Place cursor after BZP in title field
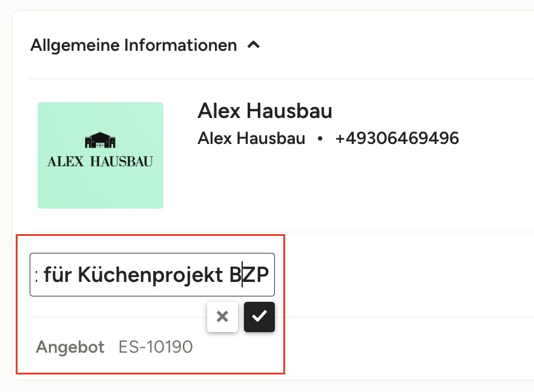The image size is (534, 392). click(270, 275)
